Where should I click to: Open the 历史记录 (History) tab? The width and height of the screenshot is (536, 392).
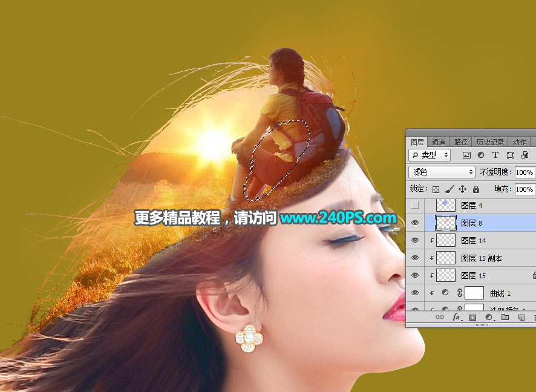click(490, 142)
